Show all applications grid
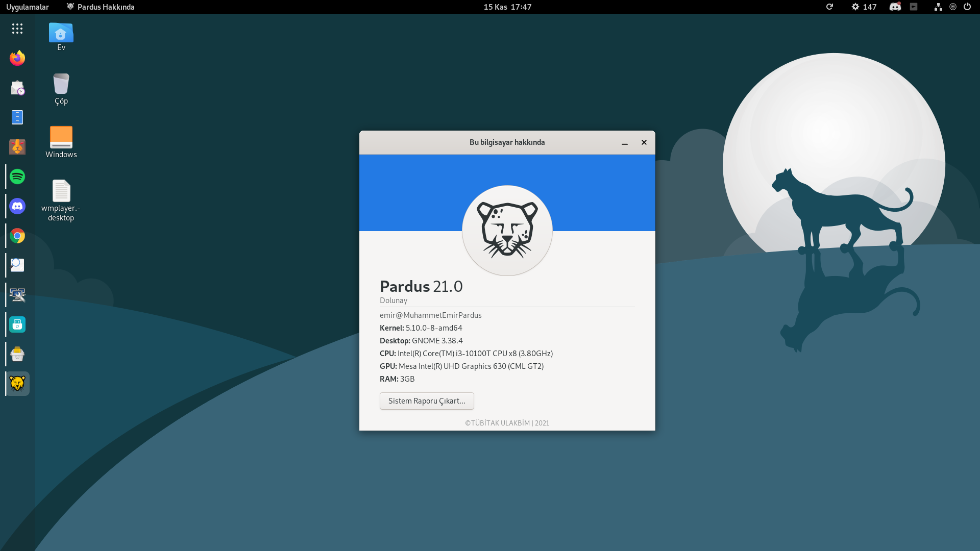980x551 pixels. click(17, 29)
